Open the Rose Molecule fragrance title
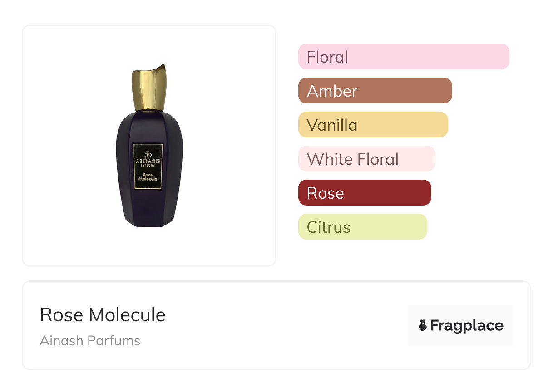553x392 pixels. [x=103, y=315]
